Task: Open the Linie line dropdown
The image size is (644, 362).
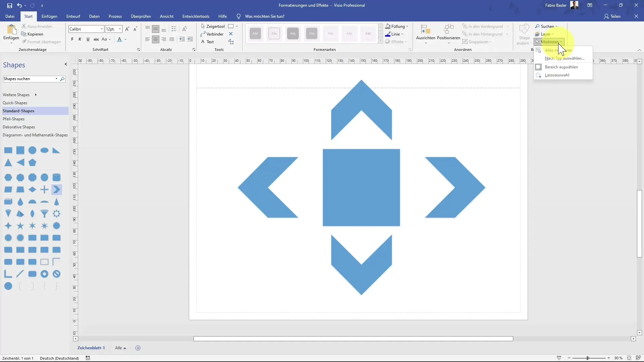Action: click(394, 34)
